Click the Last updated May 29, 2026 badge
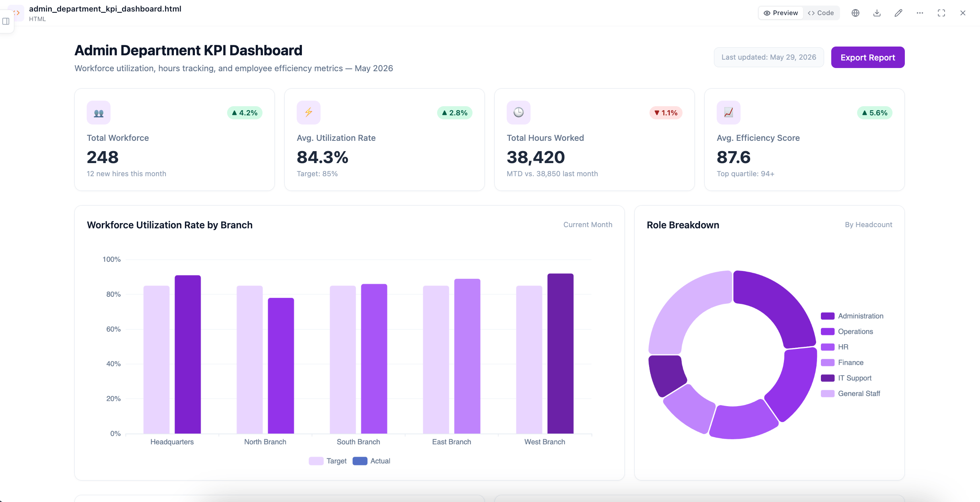The height and width of the screenshot is (502, 980). [769, 57]
